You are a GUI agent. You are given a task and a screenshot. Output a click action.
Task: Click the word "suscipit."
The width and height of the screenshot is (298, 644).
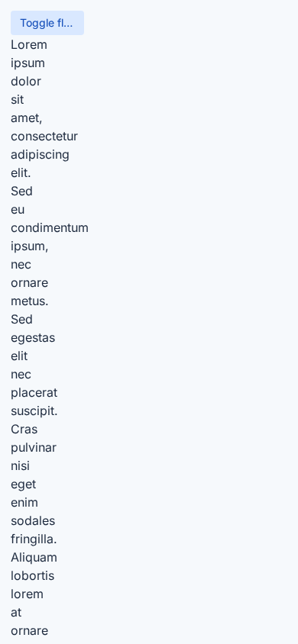tap(34, 411)
